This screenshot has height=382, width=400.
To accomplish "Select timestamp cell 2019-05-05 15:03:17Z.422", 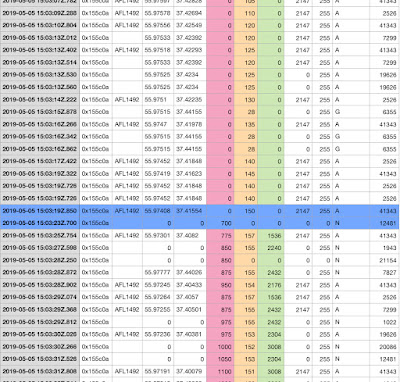I will tap(40, 161).
